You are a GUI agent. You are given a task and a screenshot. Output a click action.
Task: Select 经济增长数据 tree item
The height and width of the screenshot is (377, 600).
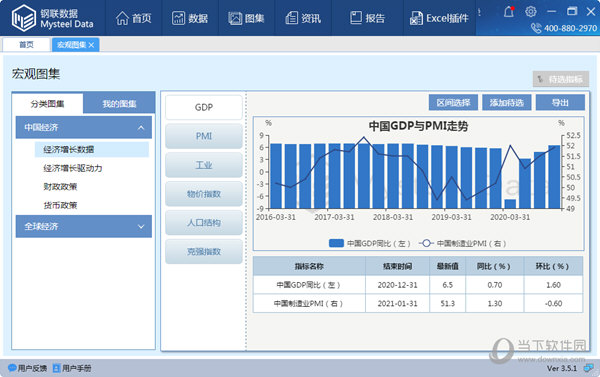click(x=91, y=149)
